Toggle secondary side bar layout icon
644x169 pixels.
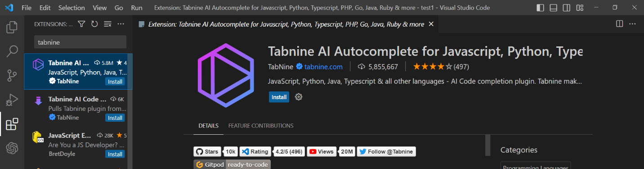[x=567, y=8]
